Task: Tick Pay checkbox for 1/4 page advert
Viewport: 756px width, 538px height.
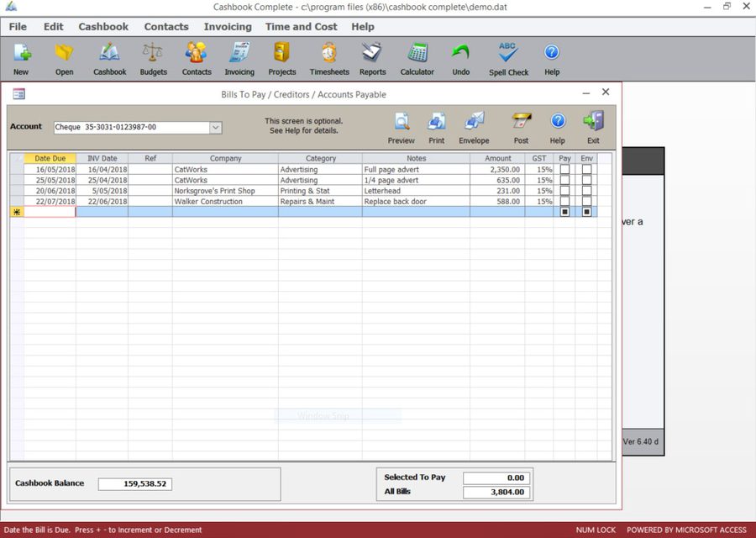Action: [564, 180]
